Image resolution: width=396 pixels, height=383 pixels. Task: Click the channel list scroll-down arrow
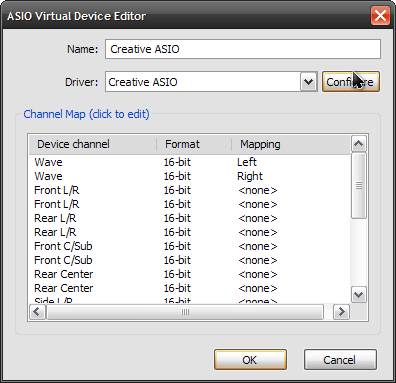pos(359,295)
